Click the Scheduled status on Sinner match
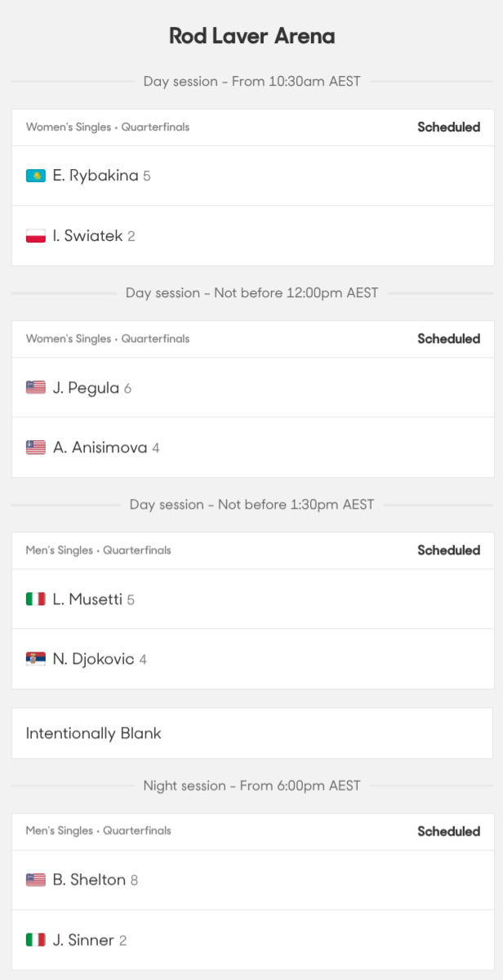 click(449, 831)
